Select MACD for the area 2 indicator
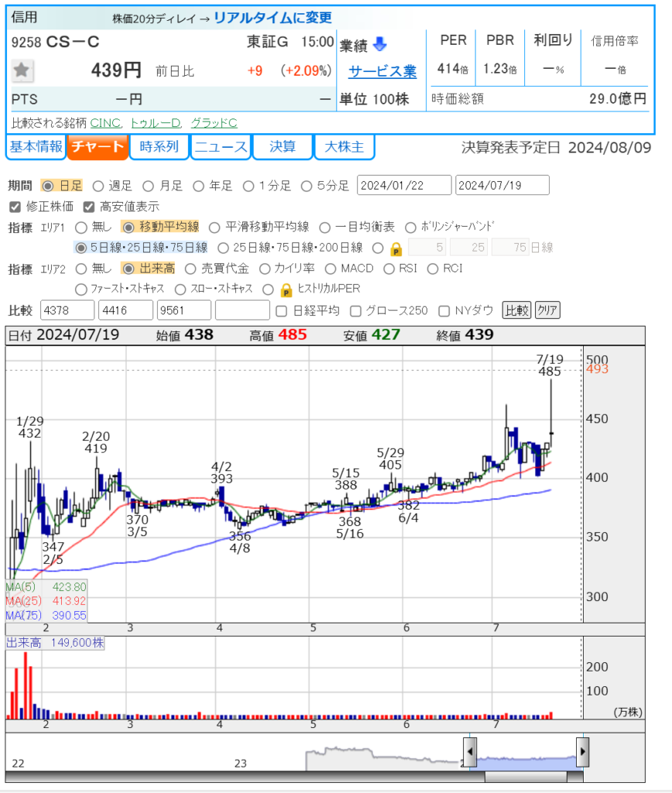 [326, 269]
